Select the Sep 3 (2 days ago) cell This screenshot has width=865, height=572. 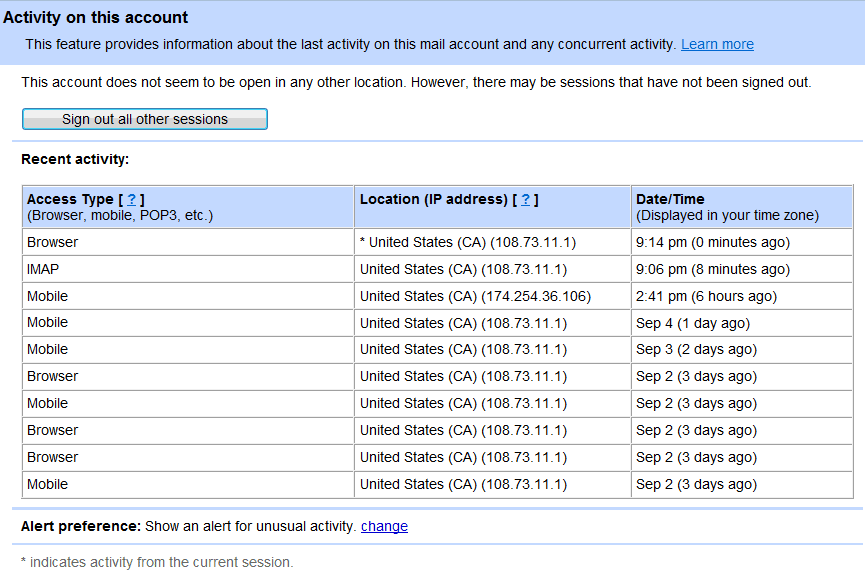pyautogui.click(x=742, y=350)
